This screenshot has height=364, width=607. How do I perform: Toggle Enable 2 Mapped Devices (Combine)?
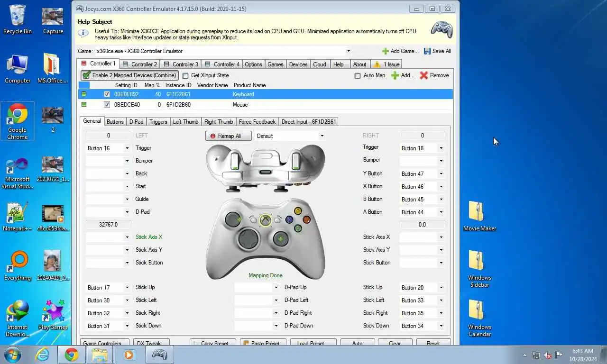129,75
